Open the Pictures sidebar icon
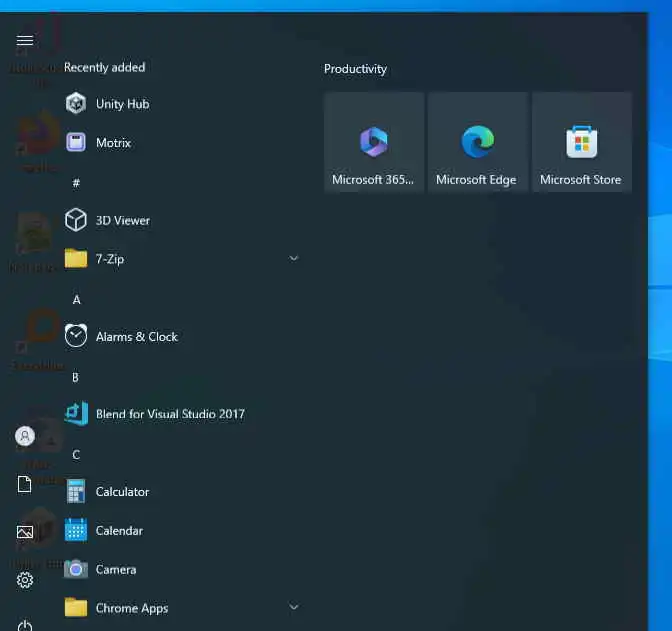672x631 pixels. click(25, 532)
